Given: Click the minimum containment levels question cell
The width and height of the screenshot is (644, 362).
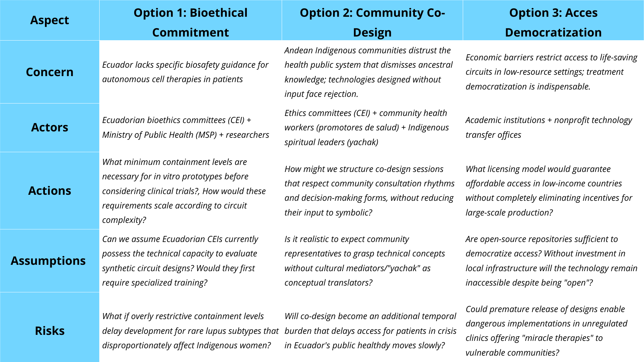Looking at the screenshot, I should click(184, 191).
